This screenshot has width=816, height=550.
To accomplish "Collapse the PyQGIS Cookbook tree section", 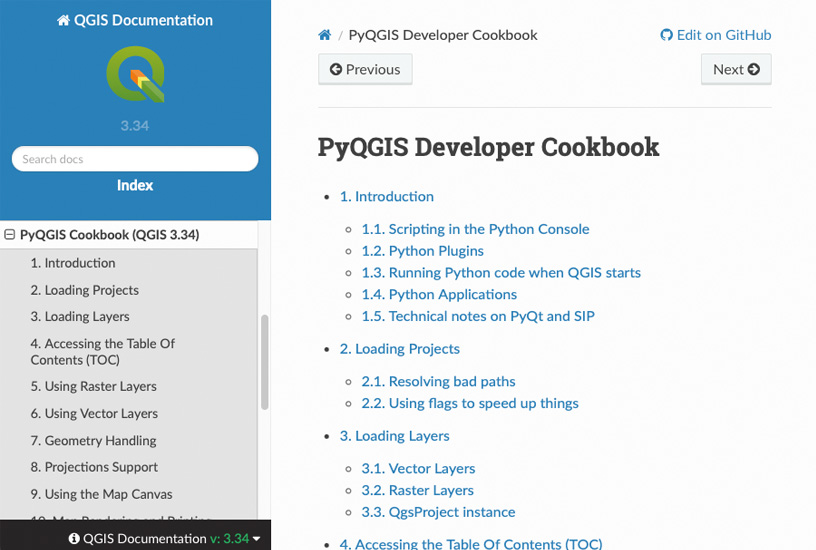I will pos(10,236).
